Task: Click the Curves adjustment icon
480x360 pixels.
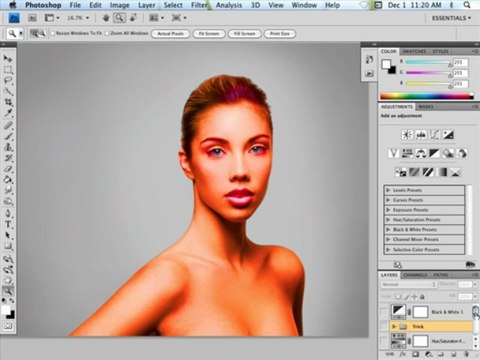Action: pos(435,135)
